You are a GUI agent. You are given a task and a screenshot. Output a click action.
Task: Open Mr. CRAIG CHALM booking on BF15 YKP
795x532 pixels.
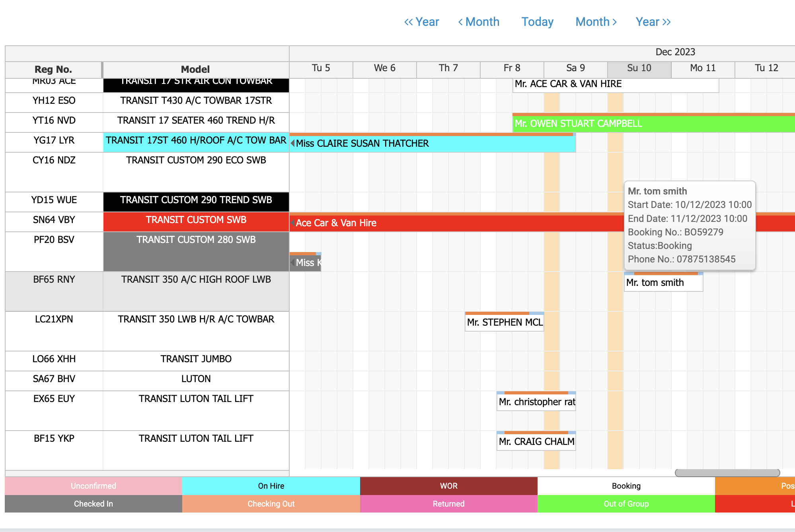[x=536, y=442]
